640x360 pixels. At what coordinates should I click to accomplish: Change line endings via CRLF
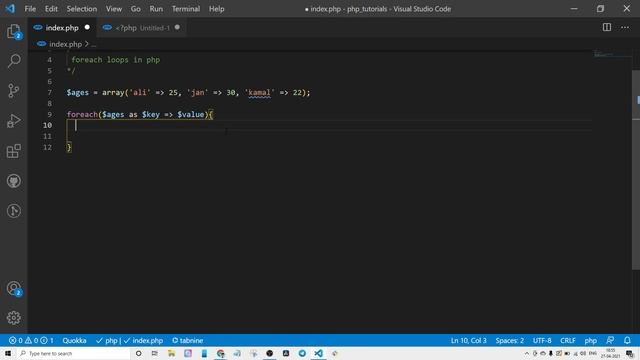568,340
